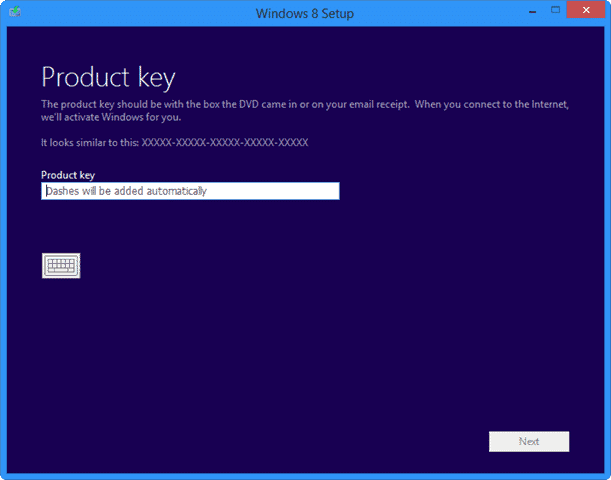Click the XXXXX-XXXXX sample key format text
This screenshot has width=611, height=480.
coord(224,143)
